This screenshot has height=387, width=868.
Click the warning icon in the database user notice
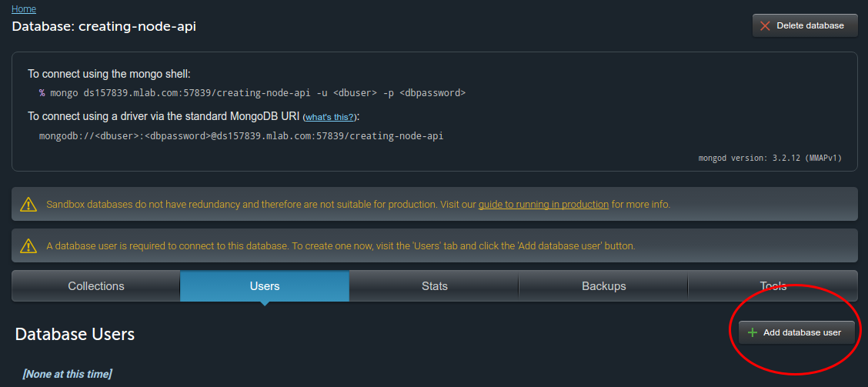[x=28, y=246]
